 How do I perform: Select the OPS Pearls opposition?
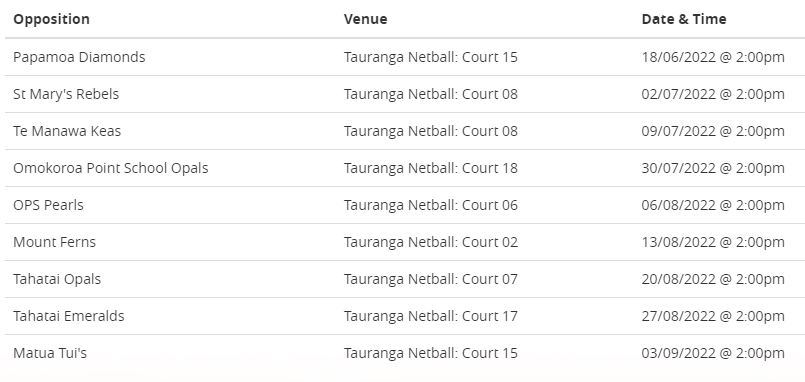pos(48,205)
